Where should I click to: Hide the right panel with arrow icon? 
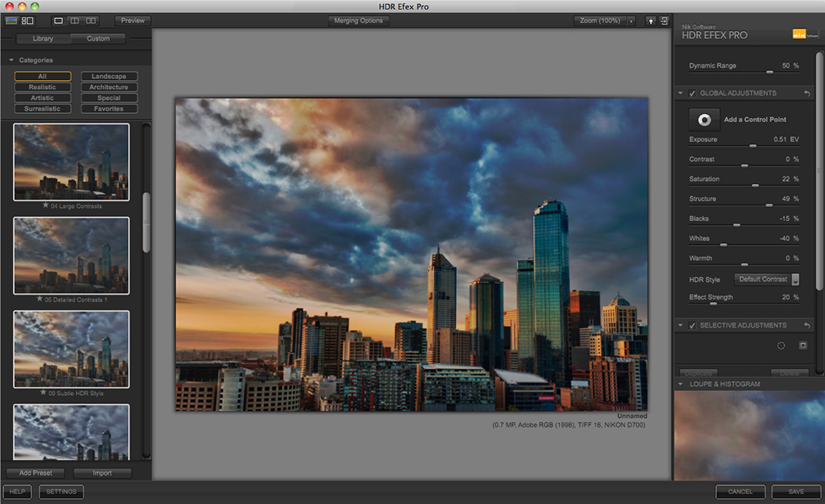coord(664,21)
